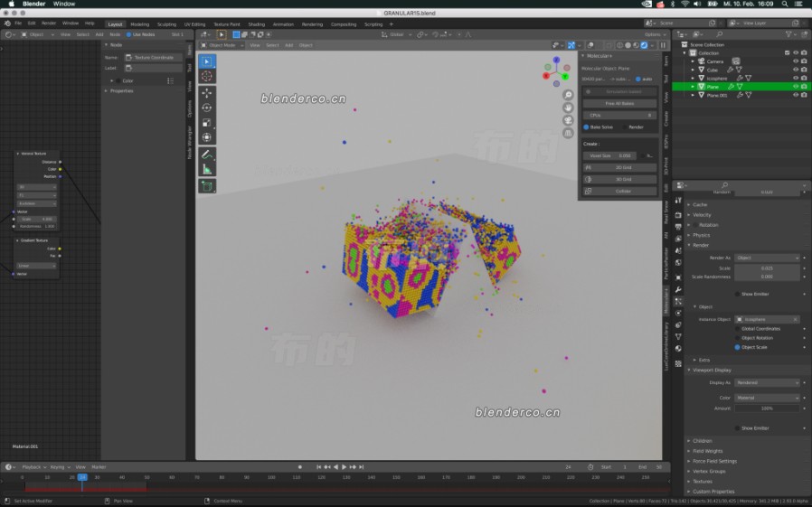Image resolution: width=812 pixels, height=507 pixels.
Task: Expand the Field Weights section
Action: (x=707, y=451)
